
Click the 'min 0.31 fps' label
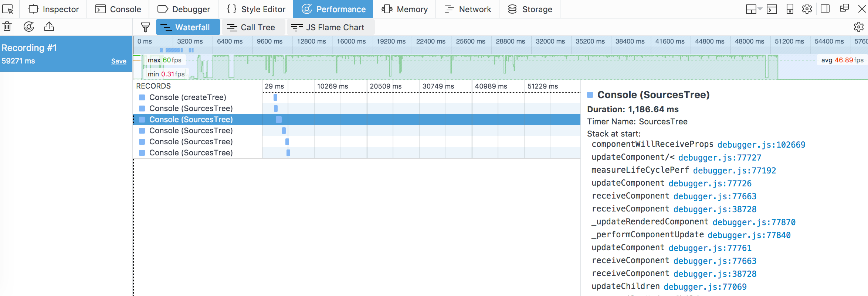coord(166,74)
